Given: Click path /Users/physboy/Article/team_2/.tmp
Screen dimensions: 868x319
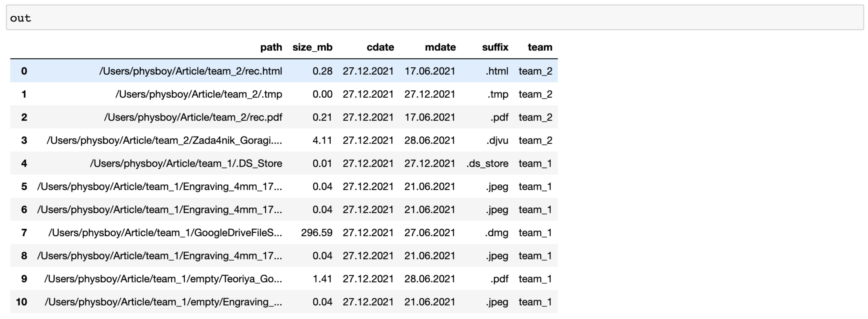Looking at the screenshot, I should (199, 94).
